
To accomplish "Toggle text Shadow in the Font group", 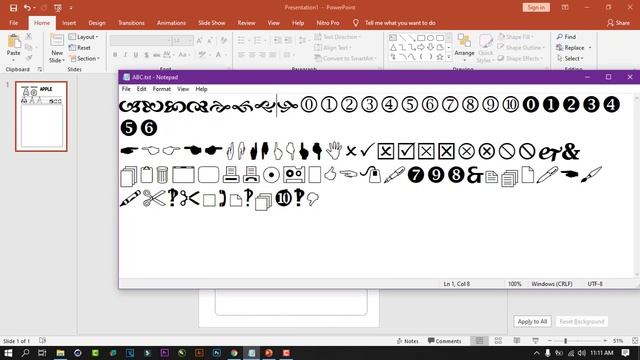I will point(146,55).
